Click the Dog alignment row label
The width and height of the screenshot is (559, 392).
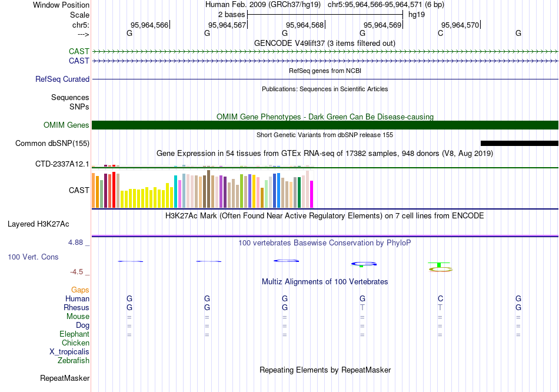coord(82,325)
